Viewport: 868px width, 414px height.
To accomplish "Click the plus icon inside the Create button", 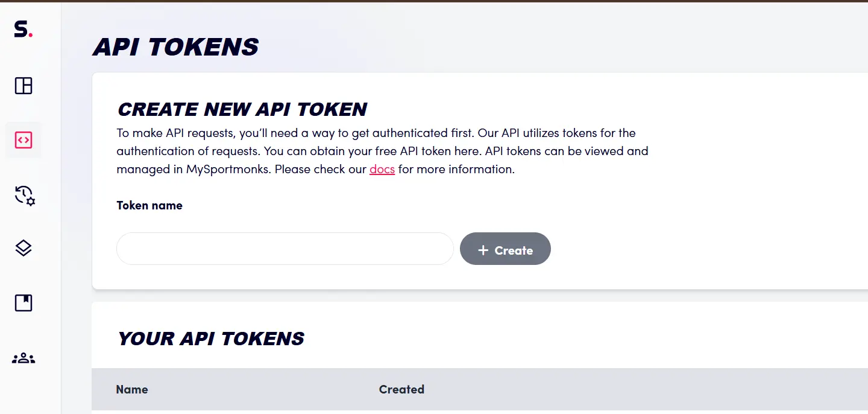I will click(483, 249).
